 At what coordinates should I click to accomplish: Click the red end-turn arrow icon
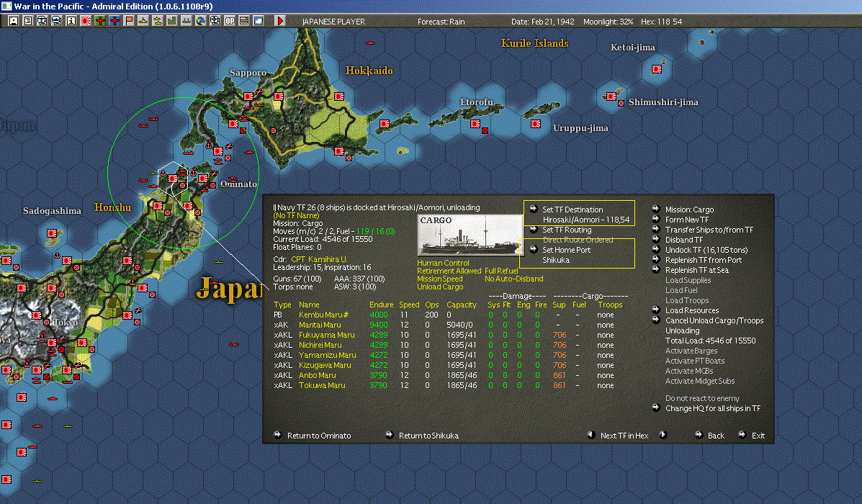click(x=280, y=21)
